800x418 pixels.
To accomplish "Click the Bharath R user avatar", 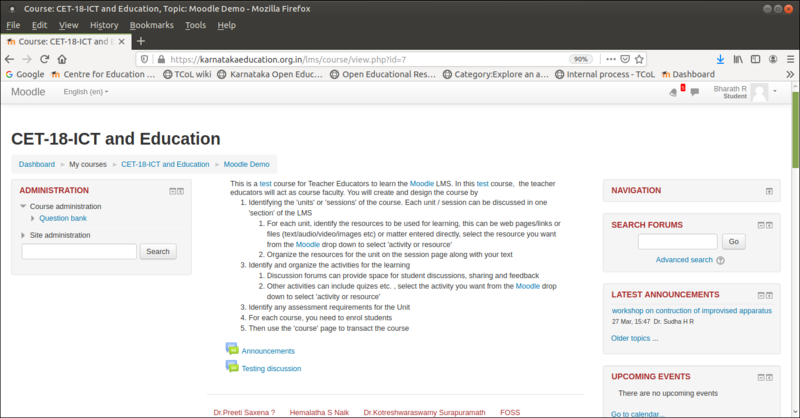I will pos(760,92).
